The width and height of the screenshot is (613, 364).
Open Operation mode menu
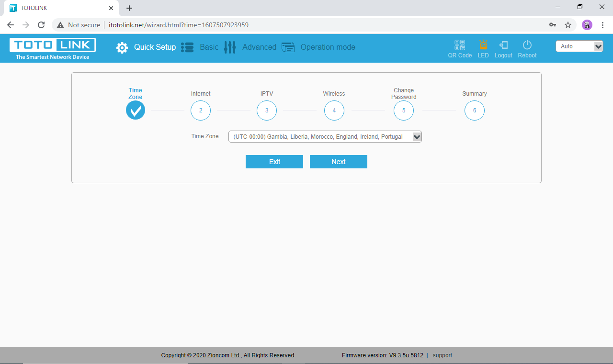(x=328, y=47)
